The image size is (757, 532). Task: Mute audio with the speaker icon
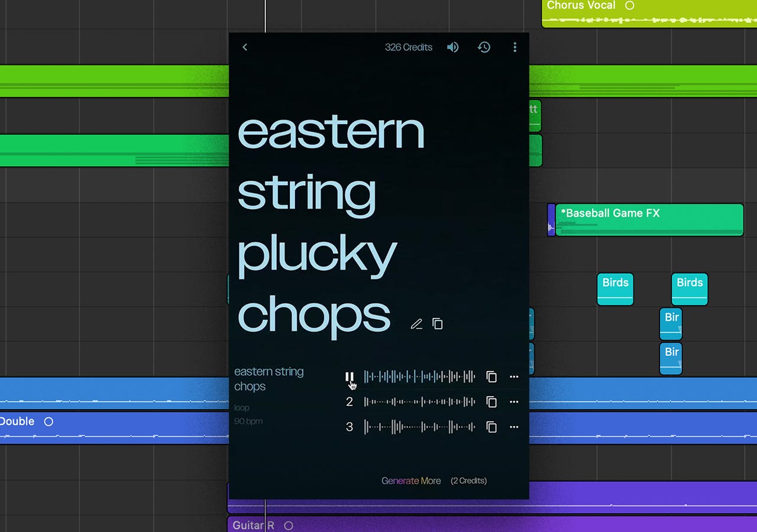point(452,47)
